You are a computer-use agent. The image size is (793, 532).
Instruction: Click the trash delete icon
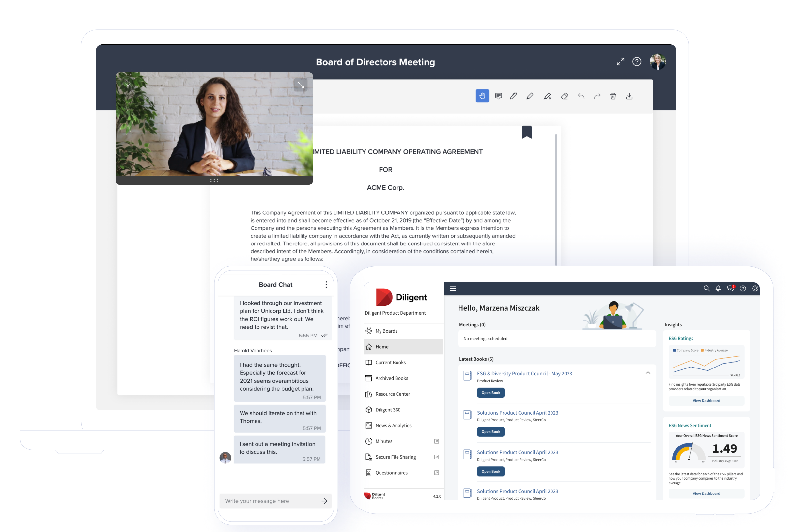pos(613,96)
